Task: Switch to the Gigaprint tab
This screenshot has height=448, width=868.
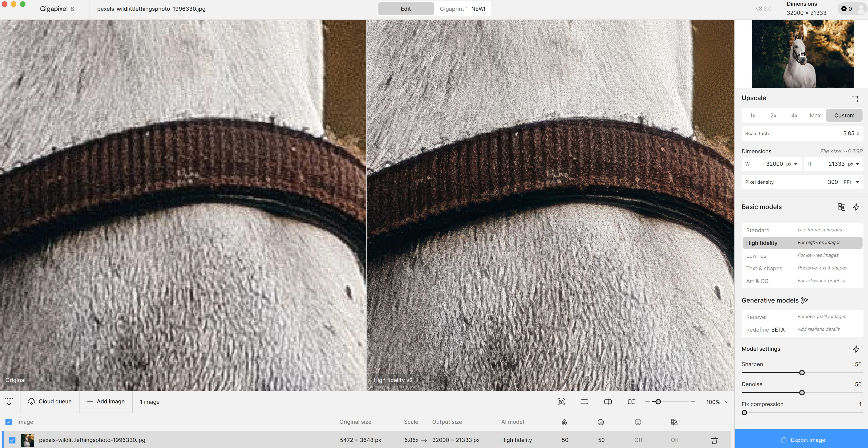Action: [x=462, y=9]
